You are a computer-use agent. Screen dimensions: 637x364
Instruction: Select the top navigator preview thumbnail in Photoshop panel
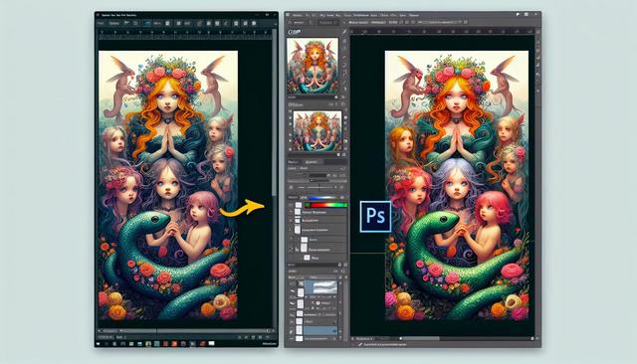pos(313,67)
